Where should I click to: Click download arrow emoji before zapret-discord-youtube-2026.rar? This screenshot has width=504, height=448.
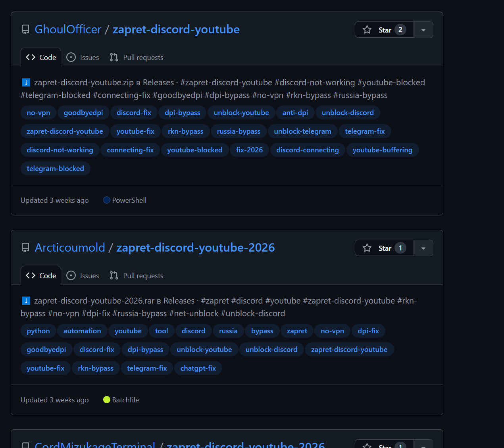(x=26, y=301)
